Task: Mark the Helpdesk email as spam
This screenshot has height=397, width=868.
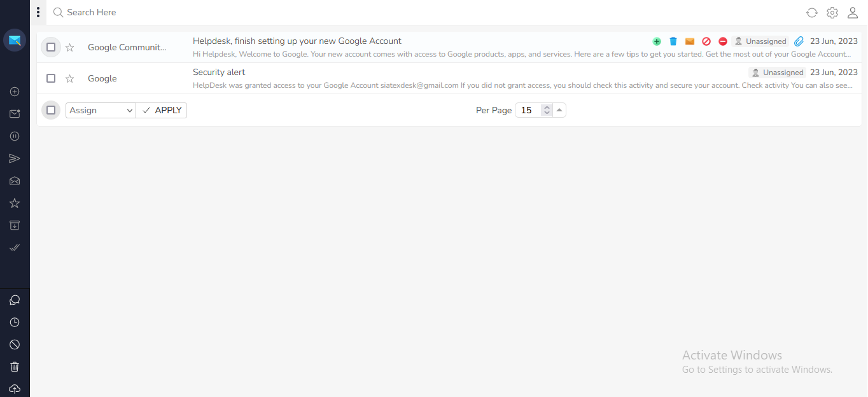Action: [706, 41]
